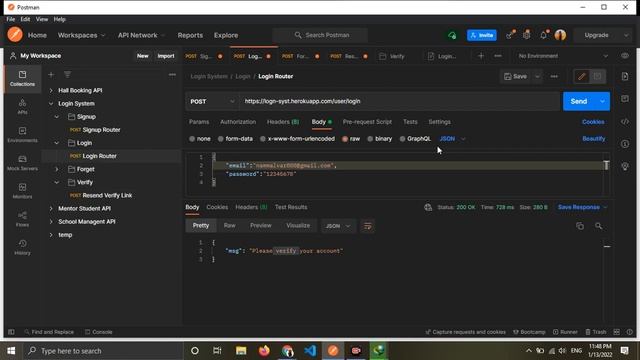Search the response with magnifier icon
The width and height of the screenshot is (640, 360).
click(x=598, y=226)
